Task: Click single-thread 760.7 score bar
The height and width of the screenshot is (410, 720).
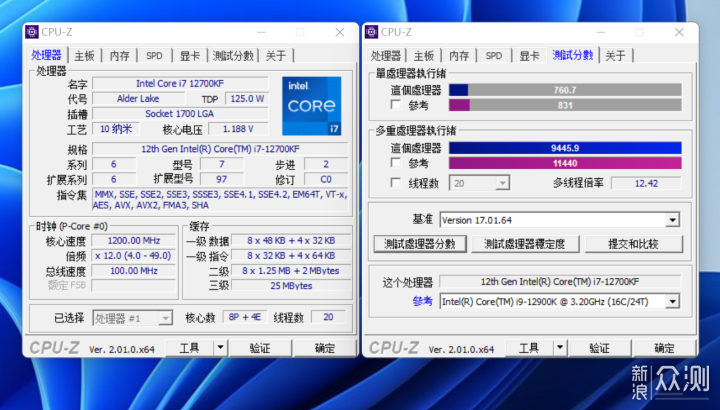Action: click(x=565, y=90)
